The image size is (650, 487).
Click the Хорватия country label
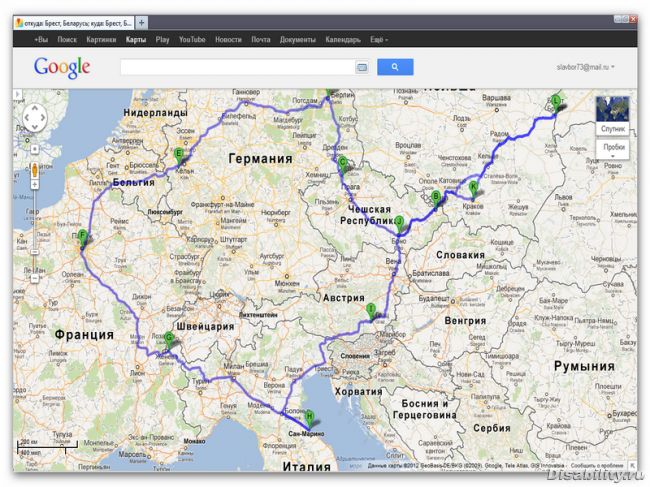[x=359, y=391]
